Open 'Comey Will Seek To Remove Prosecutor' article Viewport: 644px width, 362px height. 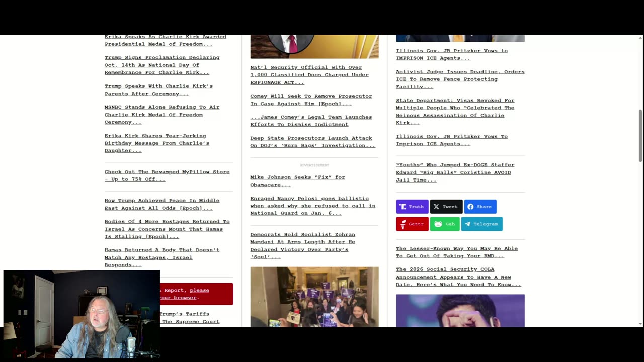(311, 100)
